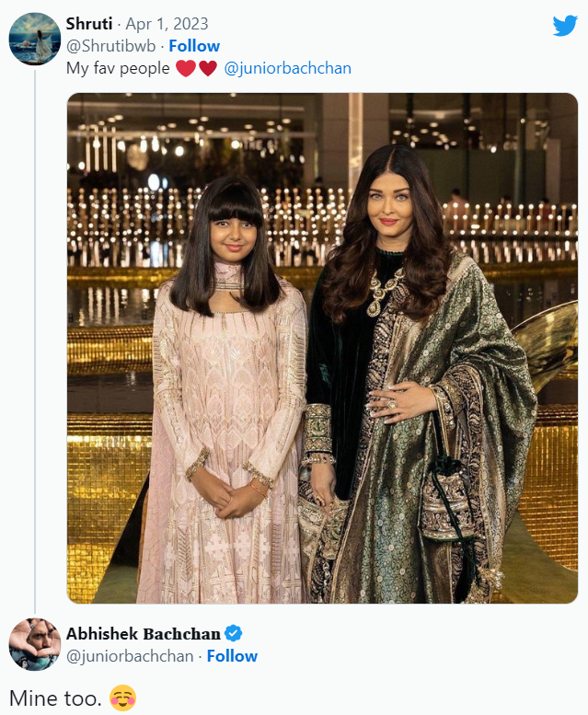Click the blushing smiley emoji
Screen dimensions: 588x715
click(122, 696)
